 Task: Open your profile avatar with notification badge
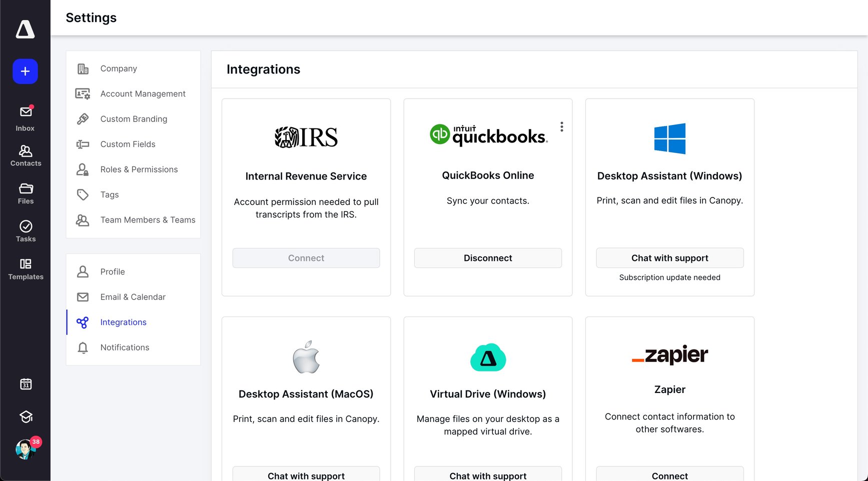(x=25, y=449)
